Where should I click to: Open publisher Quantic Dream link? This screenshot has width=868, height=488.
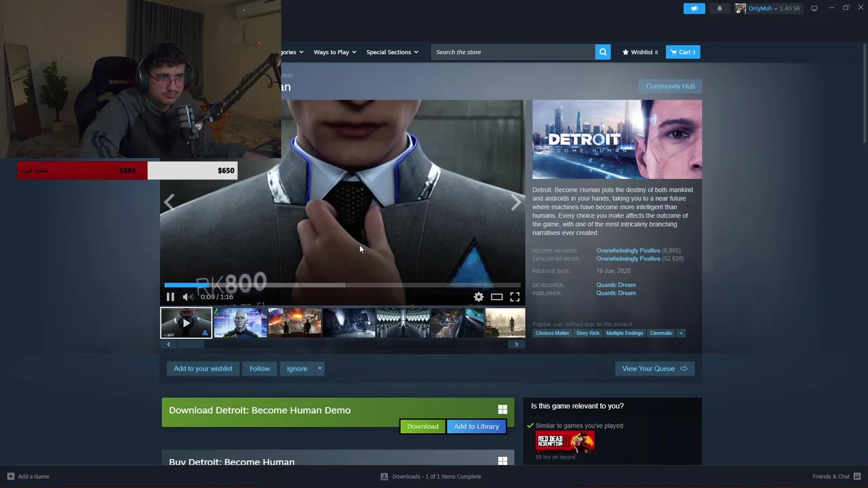tap(616, 293)
